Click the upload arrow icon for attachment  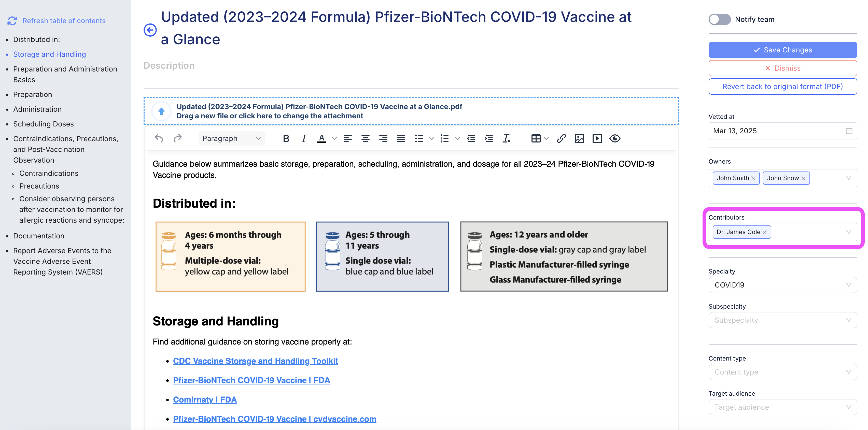[161, 111]
